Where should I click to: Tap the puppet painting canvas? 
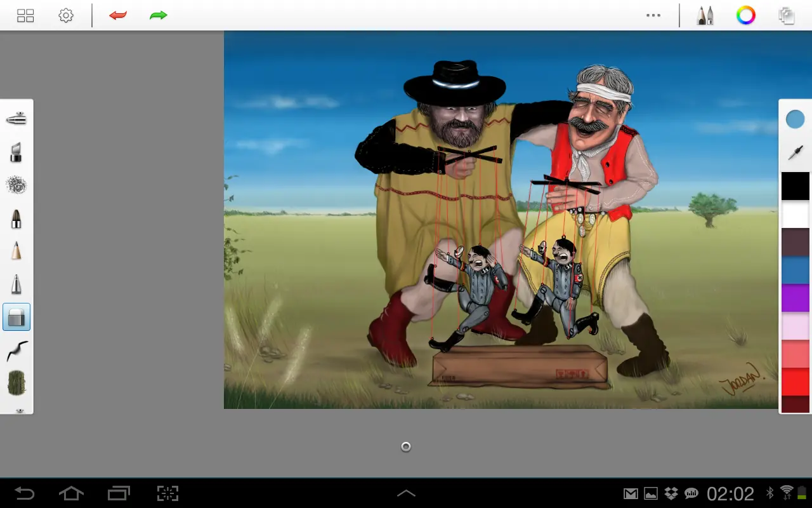tap(501, 220)
